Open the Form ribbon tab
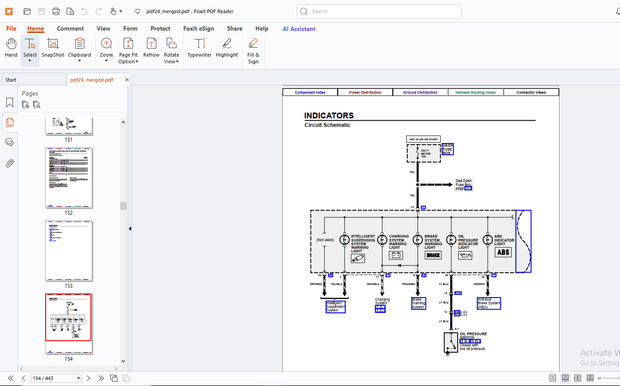Screen dimensions: 620x386 tap(130, 28)
